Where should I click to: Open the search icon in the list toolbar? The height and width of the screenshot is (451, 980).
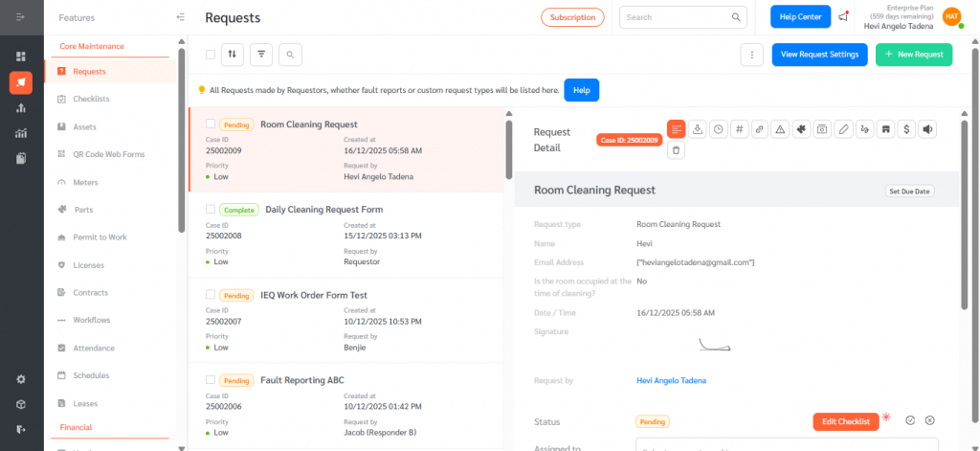(290, 55)
